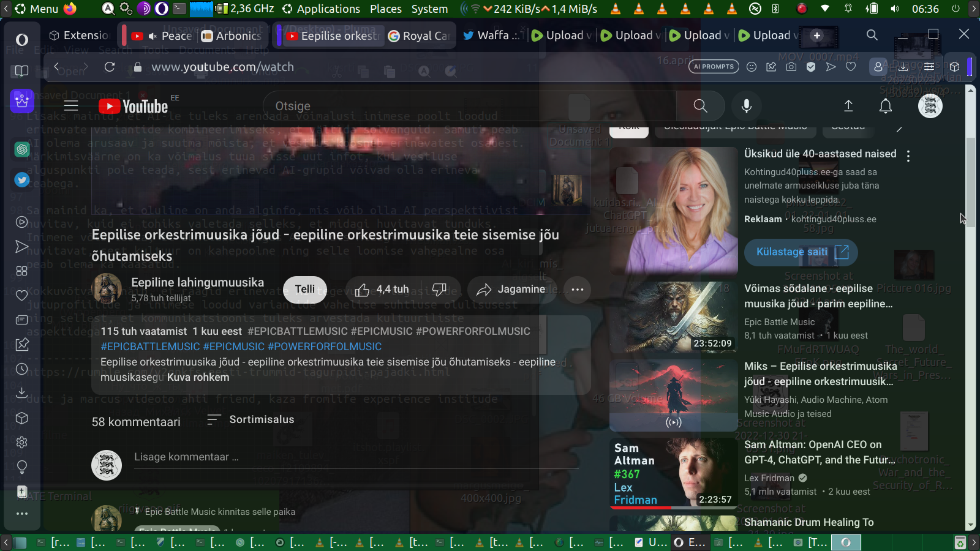Screen dimensions: 980x551
Task: Open the System menu in top panel
Action: pyautogui.click(x=429, y=9)
